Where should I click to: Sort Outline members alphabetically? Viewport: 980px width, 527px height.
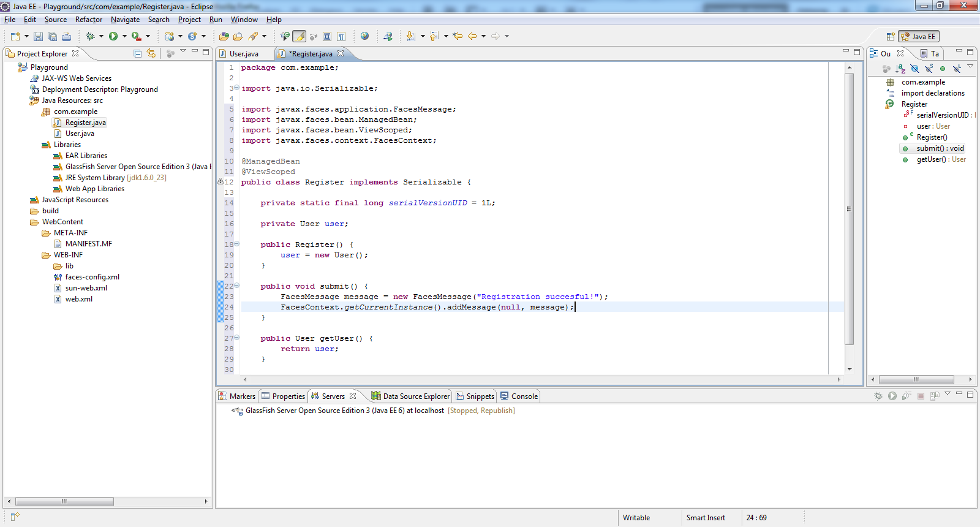point(900,69)
